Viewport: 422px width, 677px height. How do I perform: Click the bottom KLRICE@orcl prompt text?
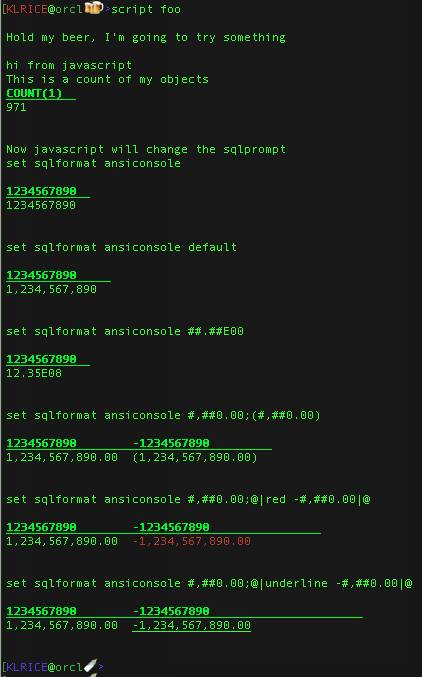point(44,667)
